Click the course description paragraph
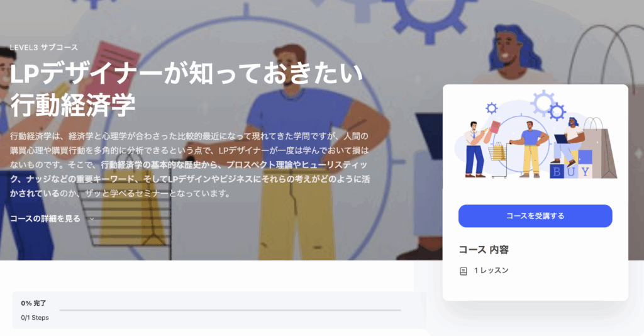 [190, 165]
